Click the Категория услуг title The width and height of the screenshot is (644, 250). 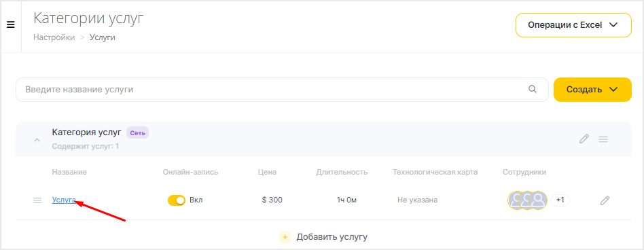pyautogui.click(x=87, y=132)
